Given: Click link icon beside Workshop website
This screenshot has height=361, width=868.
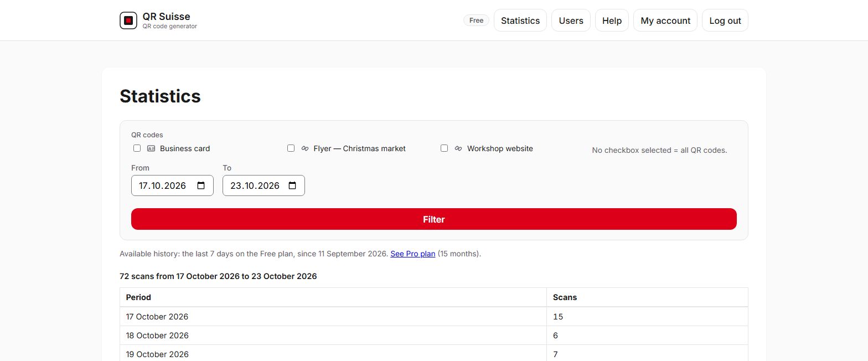Looking at the screenshot, I should click(x=458, y=148).
